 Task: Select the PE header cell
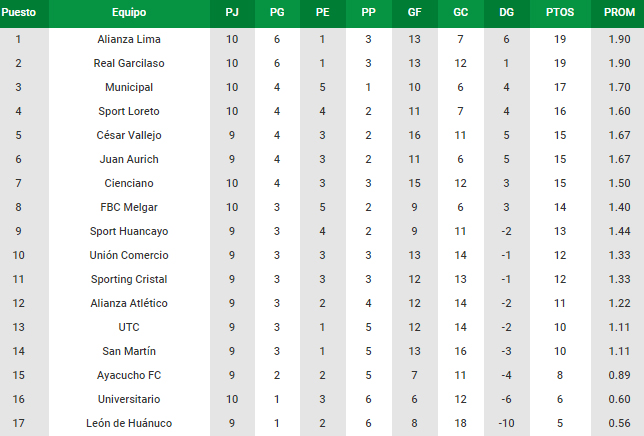click(322, 12)
